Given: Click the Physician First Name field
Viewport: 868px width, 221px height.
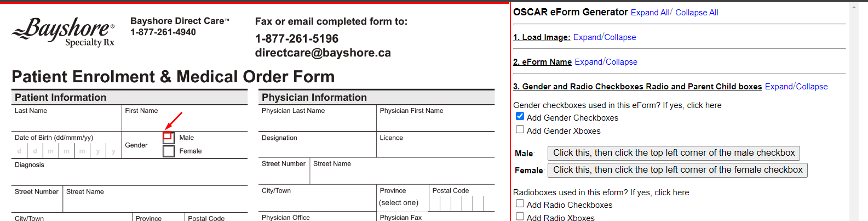Looking at the screenshot, I should (x=435, y=122).
